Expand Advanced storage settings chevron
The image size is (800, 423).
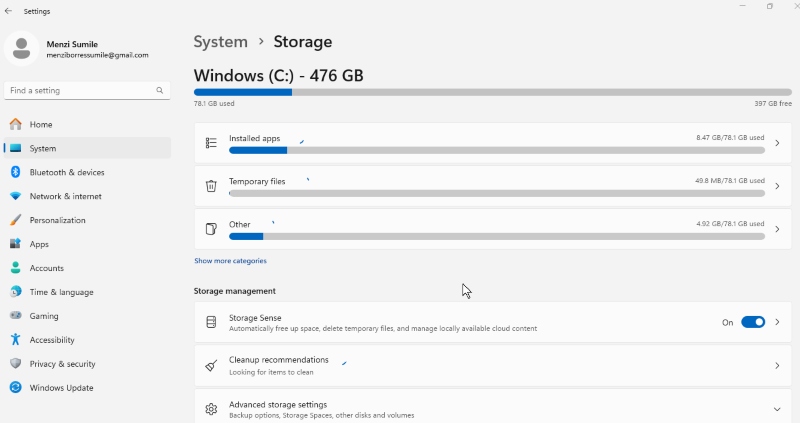pyautogui.click(x=777, y=409)
